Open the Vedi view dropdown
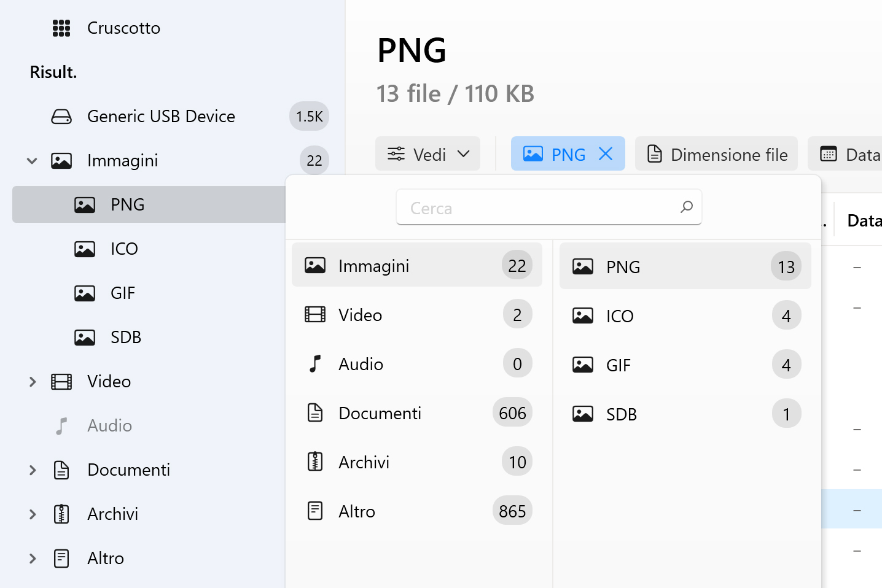This screenshot has height=588, width=882. (x=427, y=153)
